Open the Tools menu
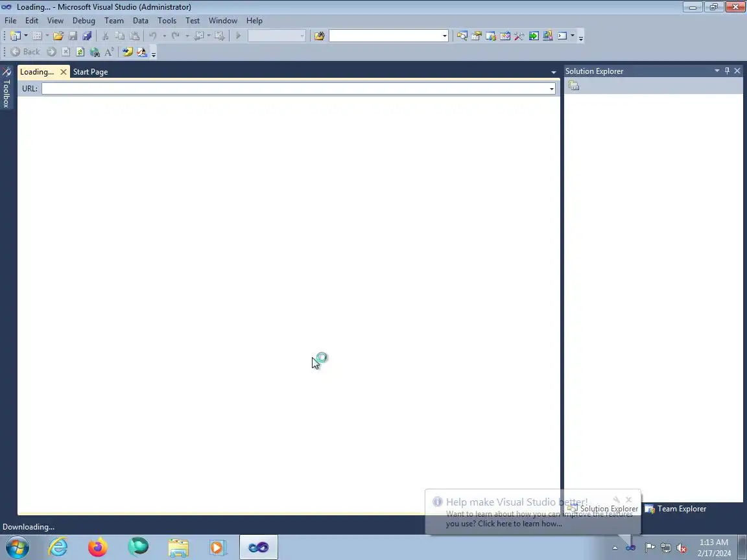The image size is (747, 560). 167,21
